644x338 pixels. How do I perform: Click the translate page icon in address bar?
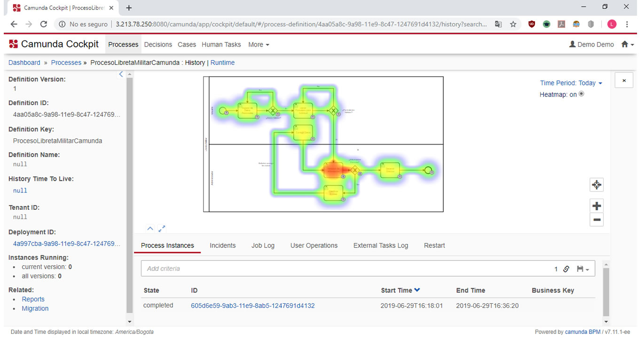pyautogui.click(x=498, y=24)
